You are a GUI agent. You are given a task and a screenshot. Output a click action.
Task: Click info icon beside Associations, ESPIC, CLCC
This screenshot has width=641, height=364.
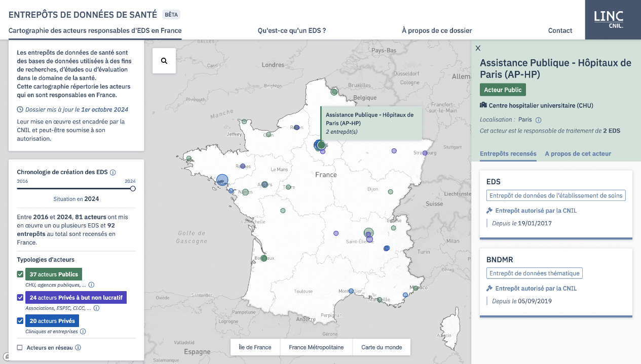click(x=96, y=308)
